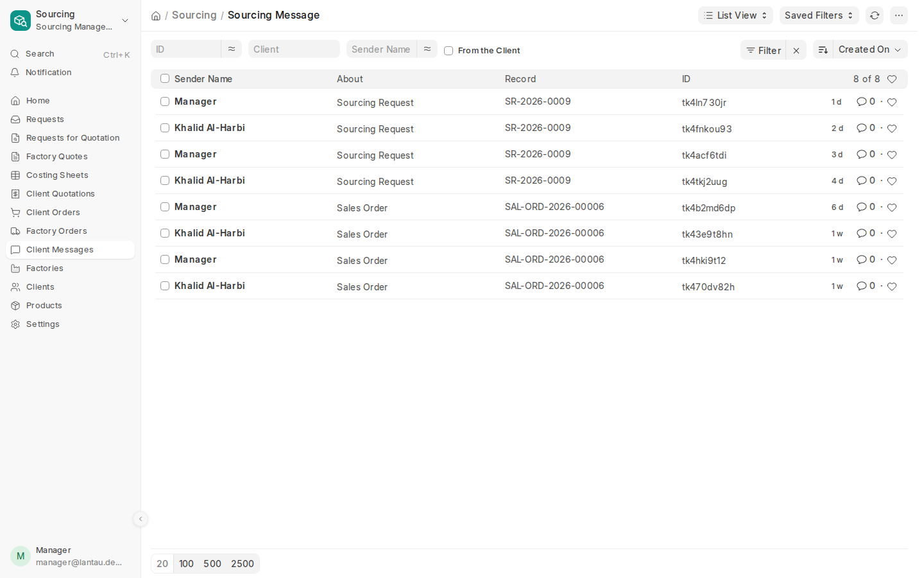
Task: Like the tk470dv82h row with heart icon
Action: point(892,286)
